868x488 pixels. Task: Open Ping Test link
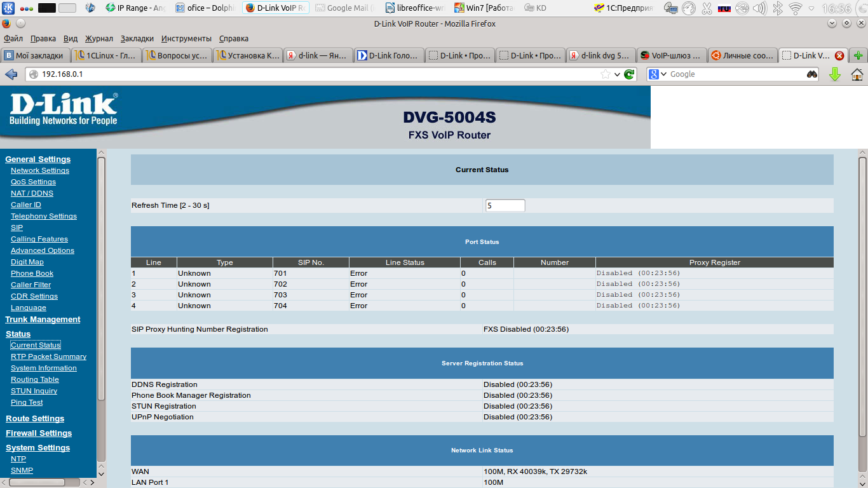(27, 402)
